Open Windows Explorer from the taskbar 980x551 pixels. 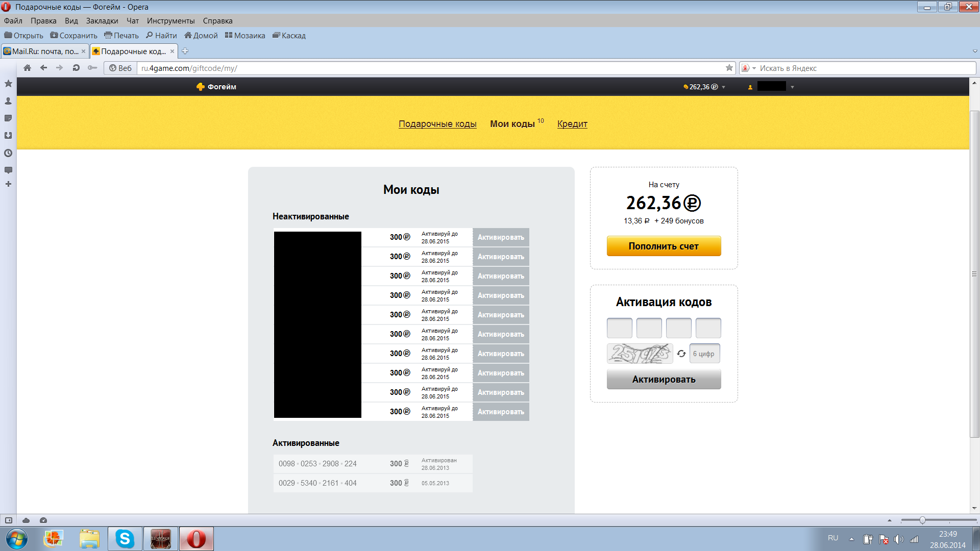click(89, 539)
